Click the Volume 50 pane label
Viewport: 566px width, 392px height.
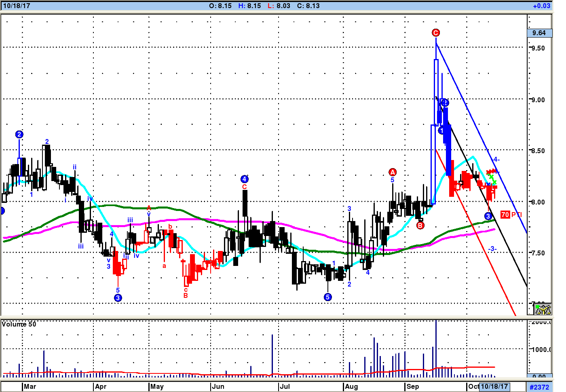coord(19,324)
